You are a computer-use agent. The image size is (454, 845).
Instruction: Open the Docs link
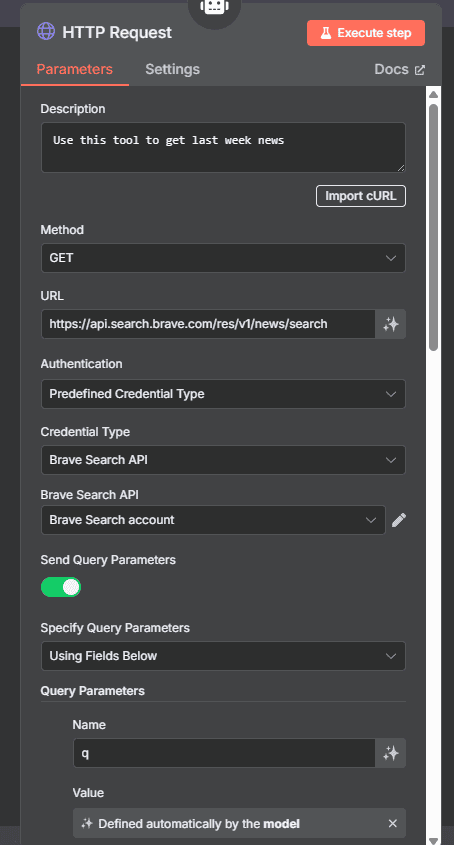coord(400,70)
